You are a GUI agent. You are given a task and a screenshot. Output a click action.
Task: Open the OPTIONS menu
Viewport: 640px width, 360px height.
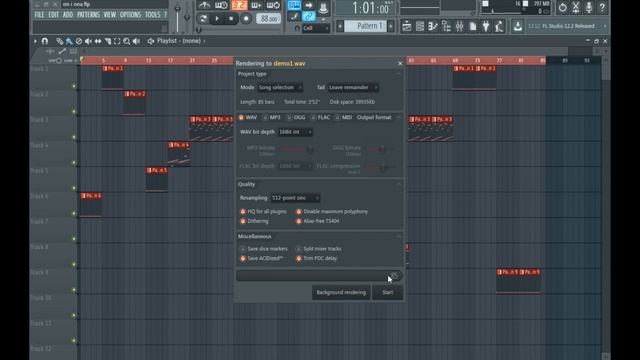point(130,15)
